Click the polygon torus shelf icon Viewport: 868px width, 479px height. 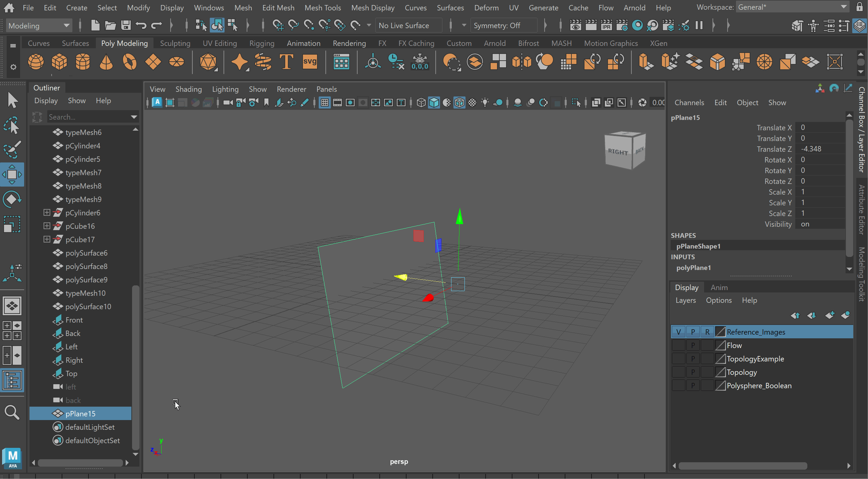(x=129, y=62)
